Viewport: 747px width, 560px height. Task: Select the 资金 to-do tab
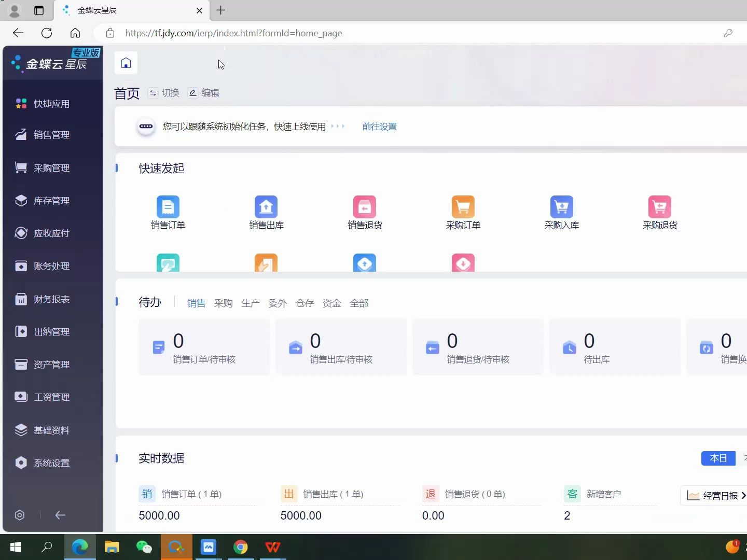tap(332, 303)
